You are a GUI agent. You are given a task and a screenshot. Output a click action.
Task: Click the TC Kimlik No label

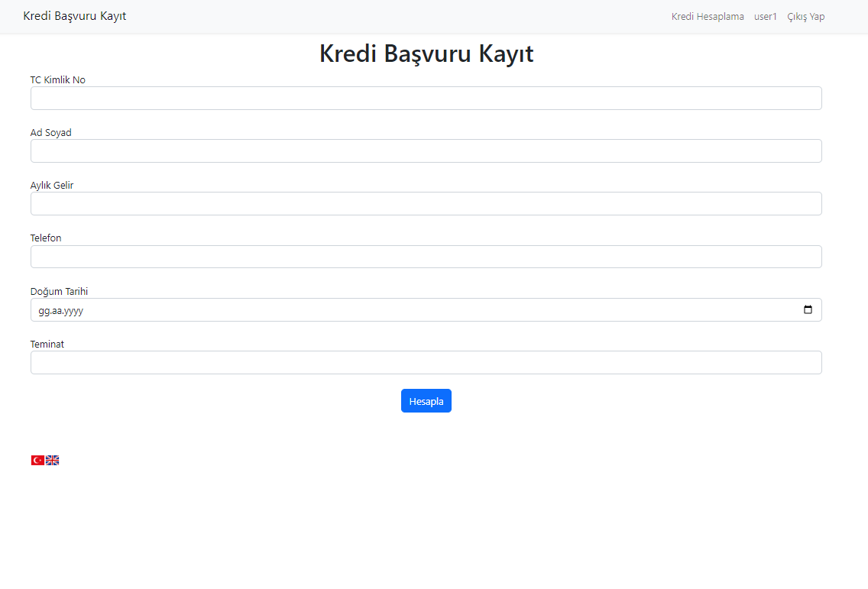coord(57,79)
